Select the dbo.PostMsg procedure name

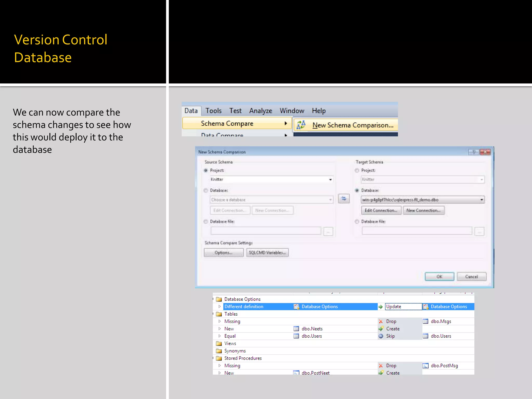tap(444, 365)
